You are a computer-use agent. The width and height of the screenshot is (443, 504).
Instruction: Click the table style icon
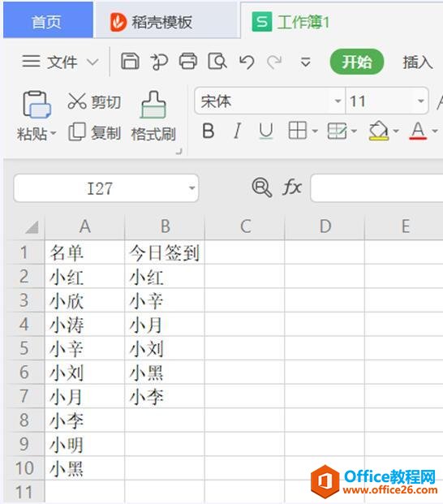coord(337,131)
